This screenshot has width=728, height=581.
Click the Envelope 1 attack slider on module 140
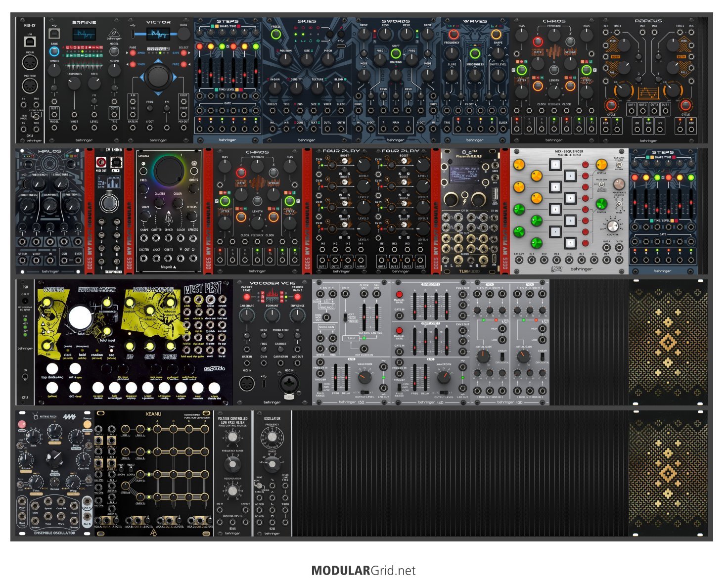click(414, 306)
